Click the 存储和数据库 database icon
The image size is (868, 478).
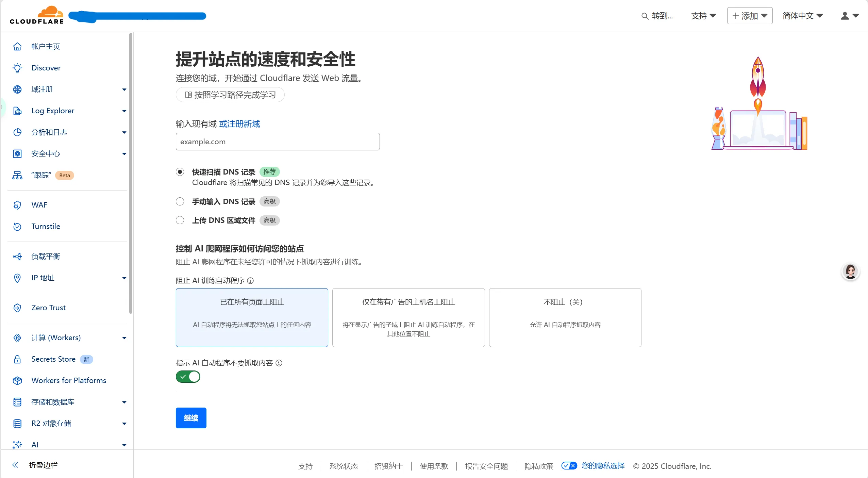click(x=17, y=402)
